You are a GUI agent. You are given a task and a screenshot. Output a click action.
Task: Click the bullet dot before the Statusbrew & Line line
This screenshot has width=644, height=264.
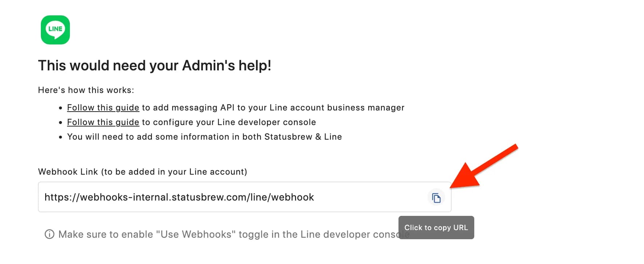click(x=60, y=137)
